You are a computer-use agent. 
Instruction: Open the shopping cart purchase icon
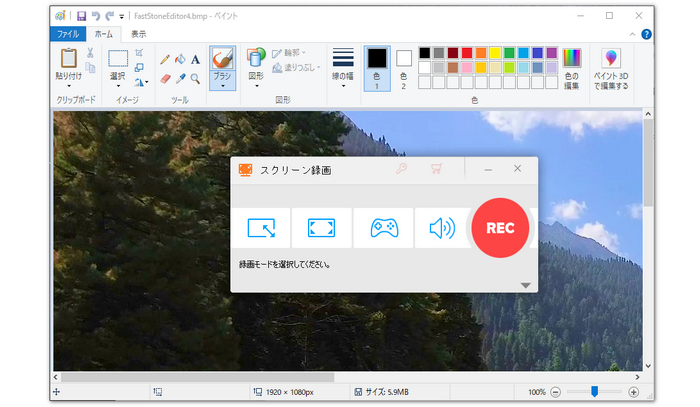pos(436,169)
